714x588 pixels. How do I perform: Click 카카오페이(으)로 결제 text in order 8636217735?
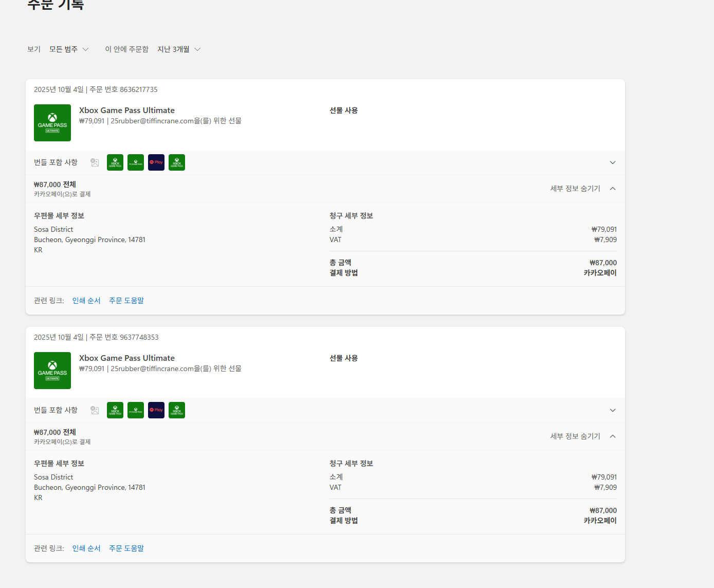point(62,194)
